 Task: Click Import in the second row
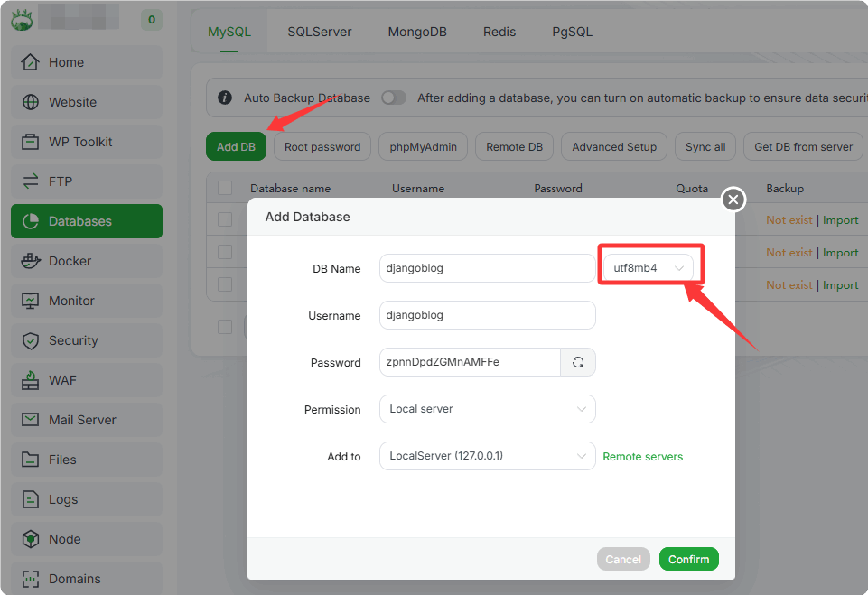(x=840, y=253)
